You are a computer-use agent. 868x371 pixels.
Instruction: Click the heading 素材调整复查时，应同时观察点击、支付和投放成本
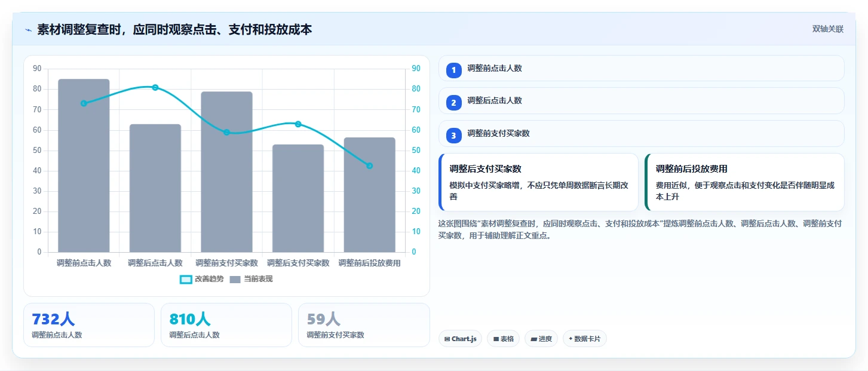point(174,29)
